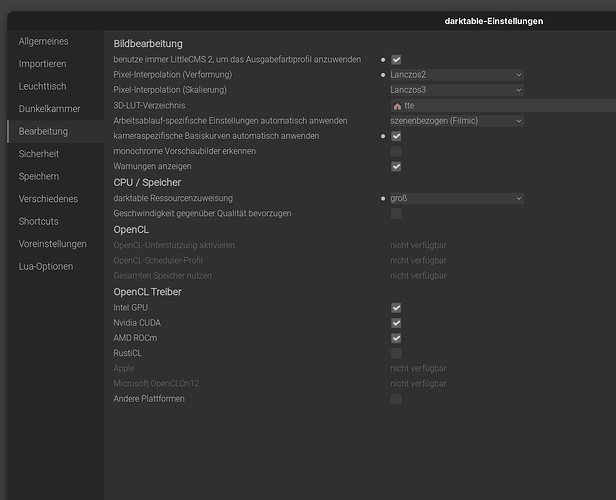Click the modified dot next to darktable Ressourcenzuweisung
Screen dimensions: 616x500
383,198
